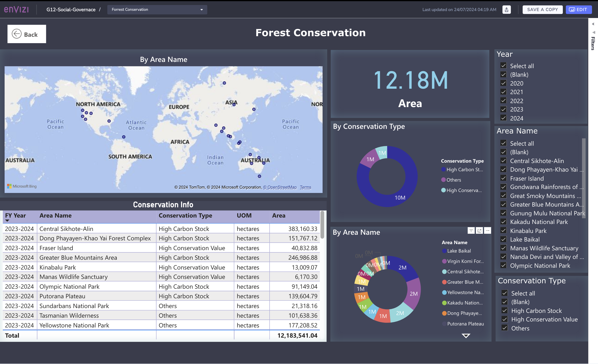Open the Forrest Conservation report dropdown

pos(201,9)
